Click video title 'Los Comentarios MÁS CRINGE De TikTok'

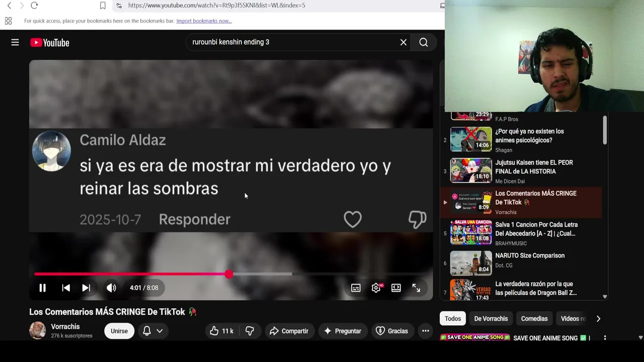[113, 312]
